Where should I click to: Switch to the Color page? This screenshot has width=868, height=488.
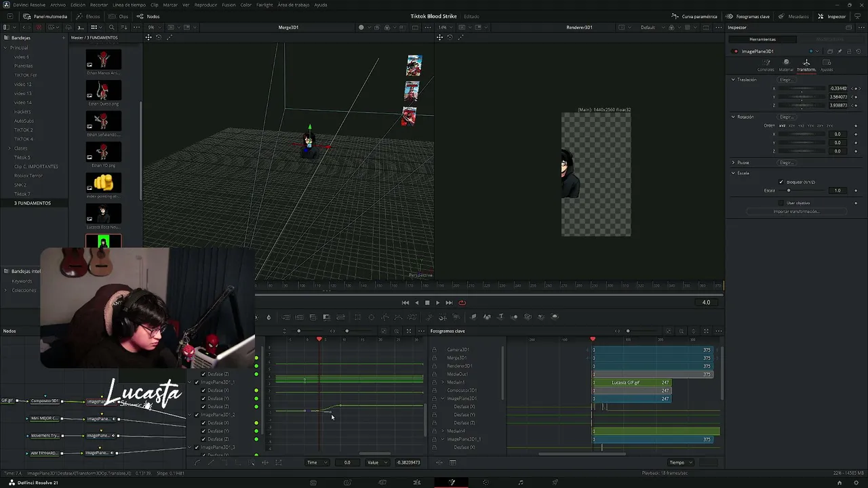[486, 483]
